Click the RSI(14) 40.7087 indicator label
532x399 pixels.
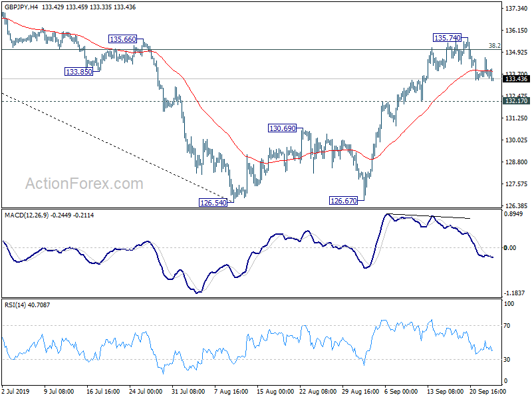tap(27, 305)
